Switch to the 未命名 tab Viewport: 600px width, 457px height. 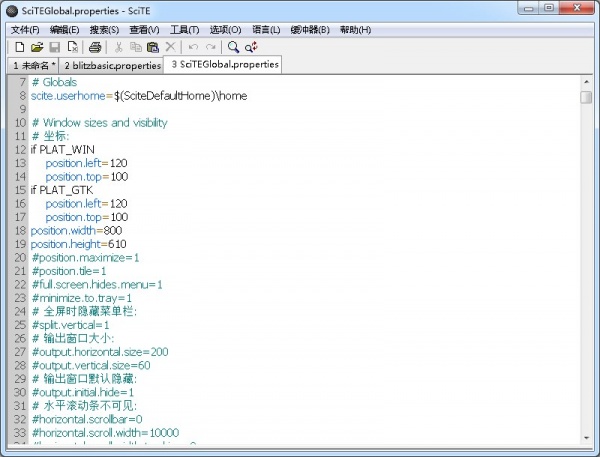[34, 65]
